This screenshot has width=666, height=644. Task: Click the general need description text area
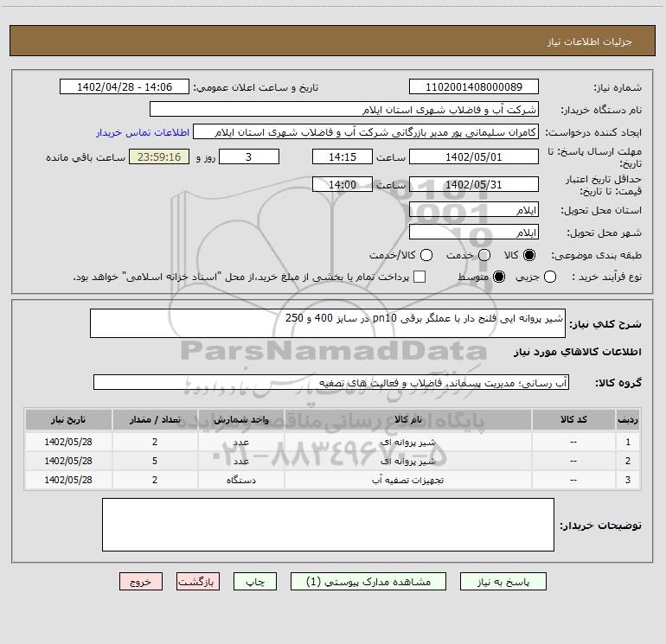pos(328,323)
